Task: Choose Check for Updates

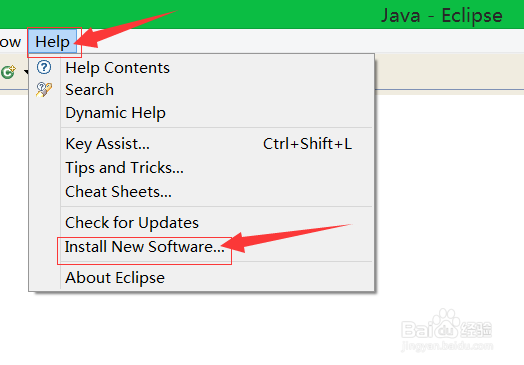Action: pyautogui.click(x=132, y=223)
